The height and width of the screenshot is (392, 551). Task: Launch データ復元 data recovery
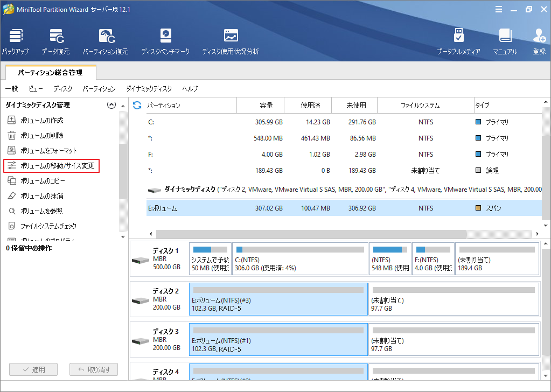tap(55, 41)
